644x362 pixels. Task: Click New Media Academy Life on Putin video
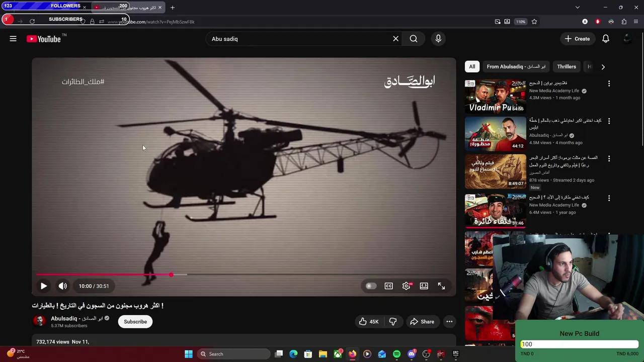[554, 91]
